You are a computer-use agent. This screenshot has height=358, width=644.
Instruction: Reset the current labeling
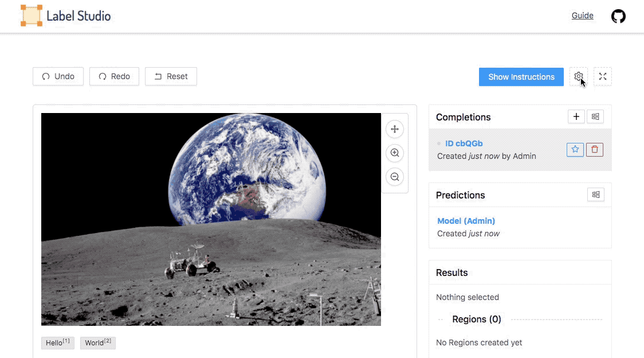coord(171,76)
